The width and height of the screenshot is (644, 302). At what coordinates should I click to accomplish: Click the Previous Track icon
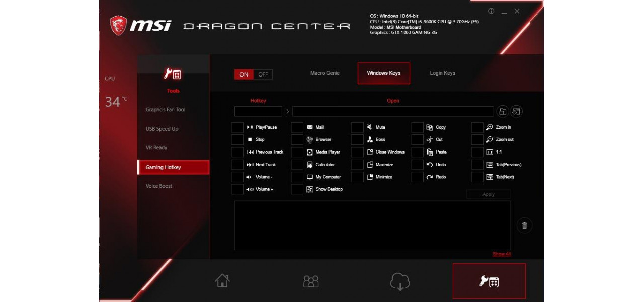(x=250, y=152)
